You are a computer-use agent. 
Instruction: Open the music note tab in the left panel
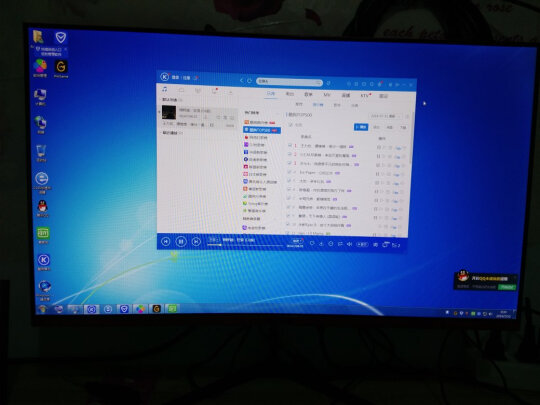coord(165,89)
